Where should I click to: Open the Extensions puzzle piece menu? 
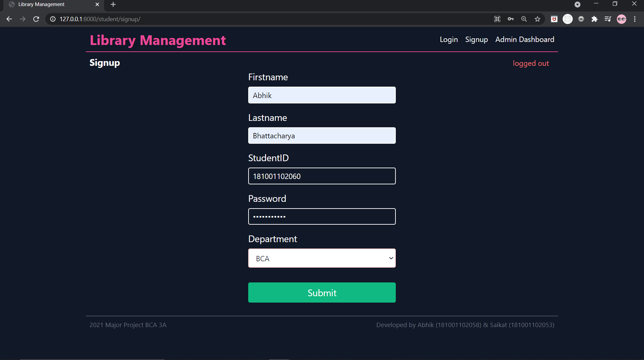click(594, 19)
